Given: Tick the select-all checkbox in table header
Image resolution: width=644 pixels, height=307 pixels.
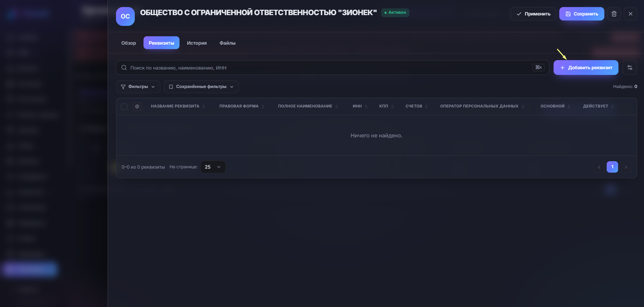Looking at the screenshot, I should coord(124,106).
